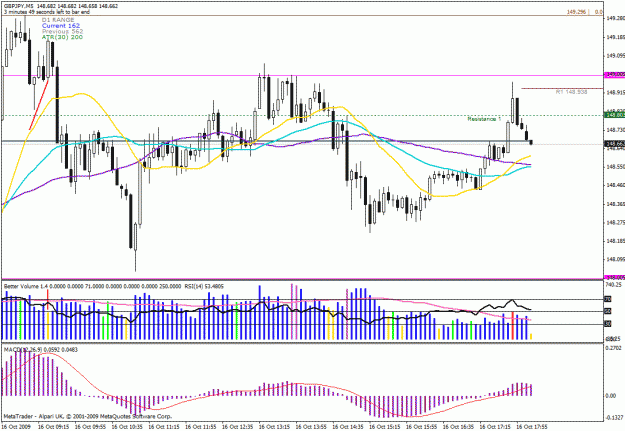
Task: Click the '16 Oct 12:35' time label
Action: click(x=237, y=427)
